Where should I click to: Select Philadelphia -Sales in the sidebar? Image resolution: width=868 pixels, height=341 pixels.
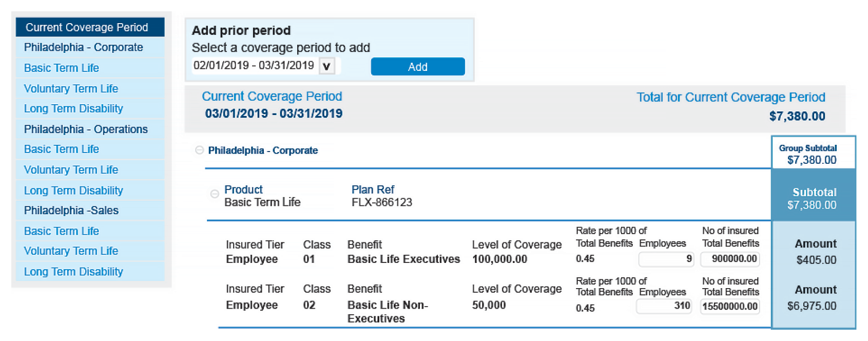pyautogui.click(x=71, y=210)
